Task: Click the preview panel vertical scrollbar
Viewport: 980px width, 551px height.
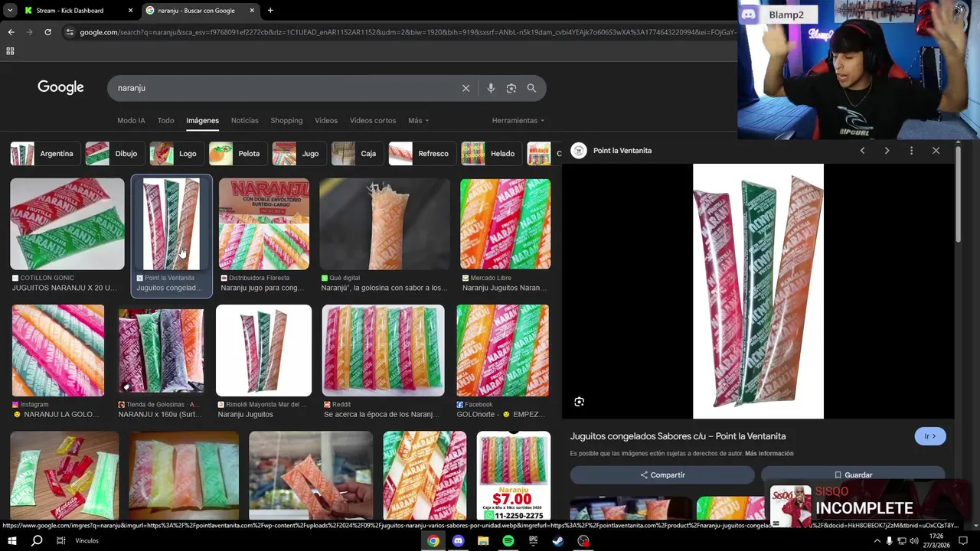Action: 958,193
